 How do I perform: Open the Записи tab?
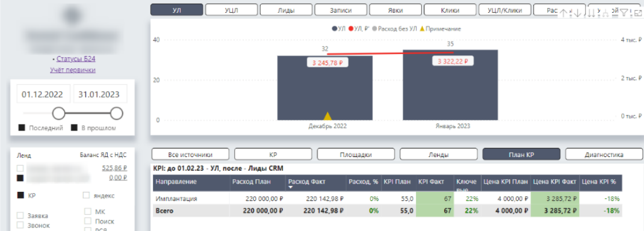tap(341, 10)
